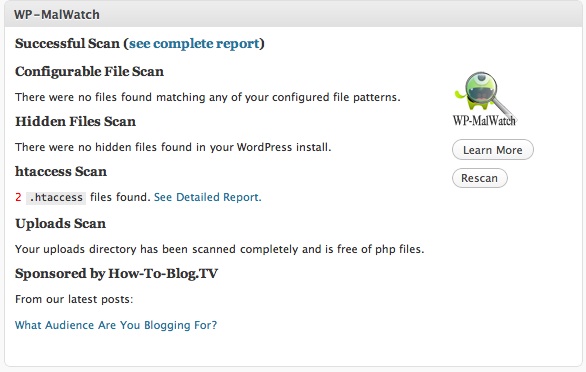The width and height of the screenshot is (586, 372).
Task: Click the Learn More button
Action: pyautogui.click(x=493, y=150)
